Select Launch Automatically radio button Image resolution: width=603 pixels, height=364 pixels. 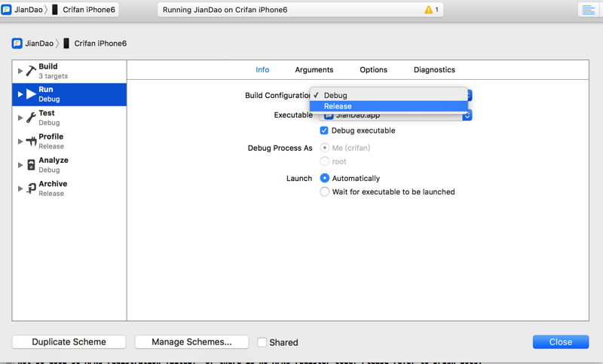pyautogui.click(x=325, y=178)
